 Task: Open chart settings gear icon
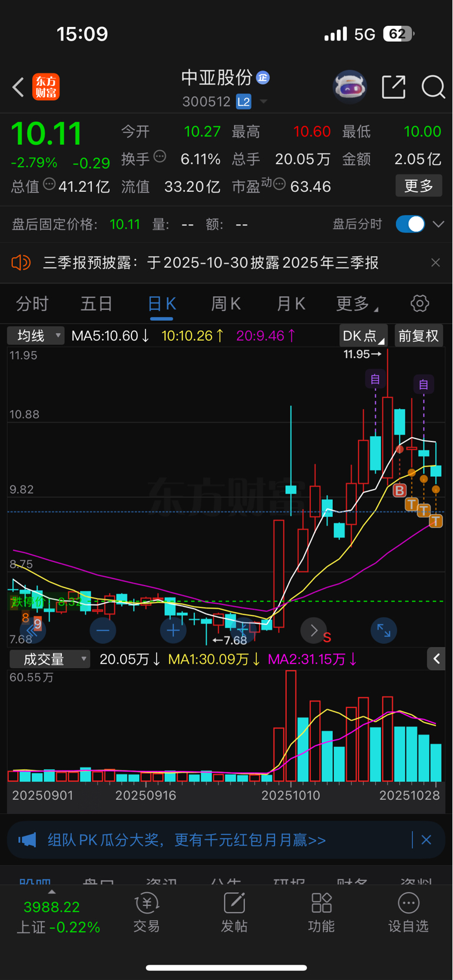tap(419, 304)
